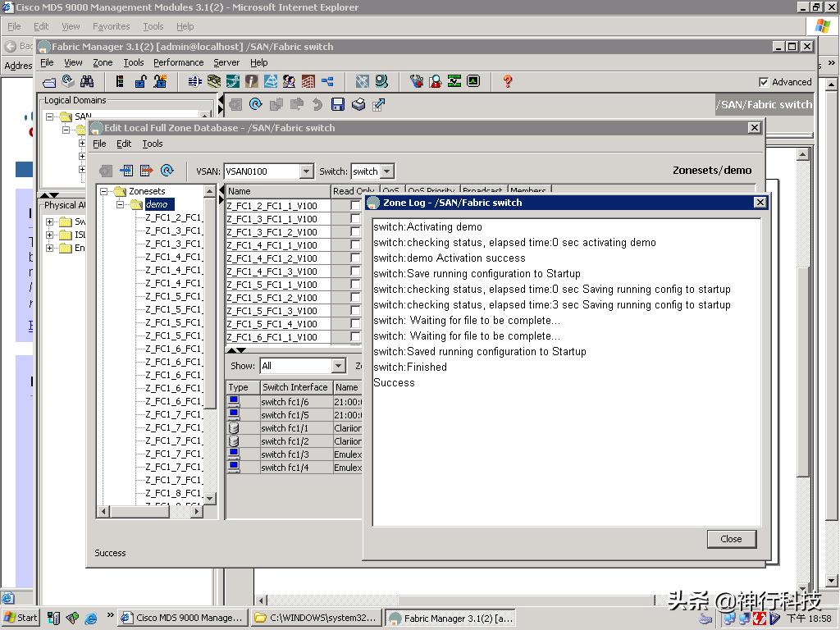
Task: Click the refresh icon in zone database toolbar
Action: pos(167,171)
